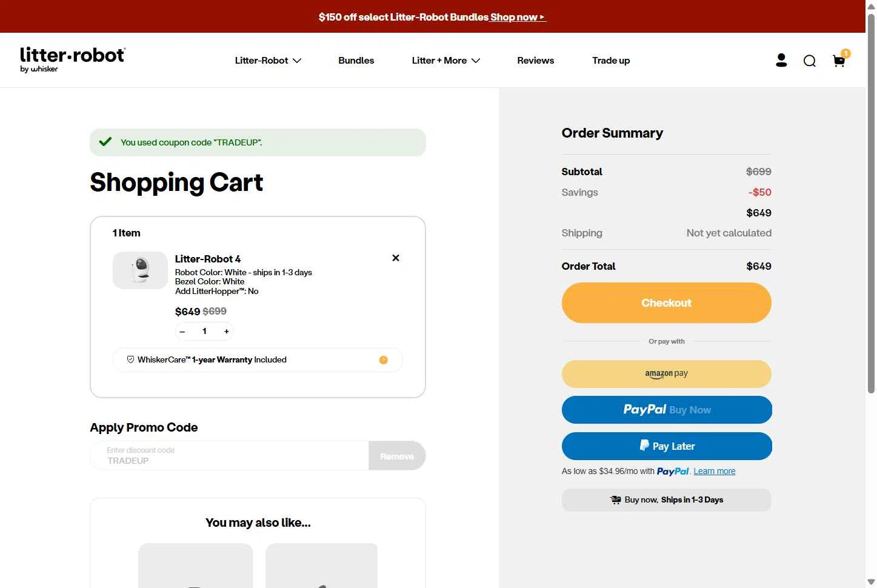Click the orange Checkout button
This screenshot has width=877, height=588.
[666, 303]
